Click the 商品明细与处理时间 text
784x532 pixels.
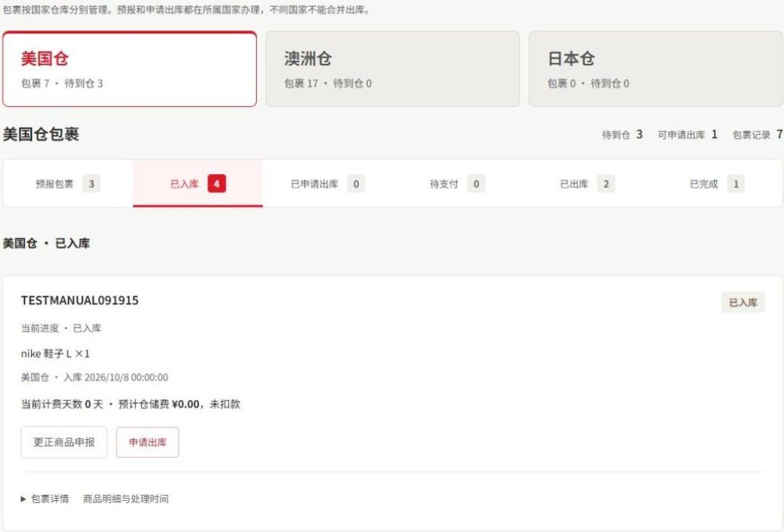point(126,499)
